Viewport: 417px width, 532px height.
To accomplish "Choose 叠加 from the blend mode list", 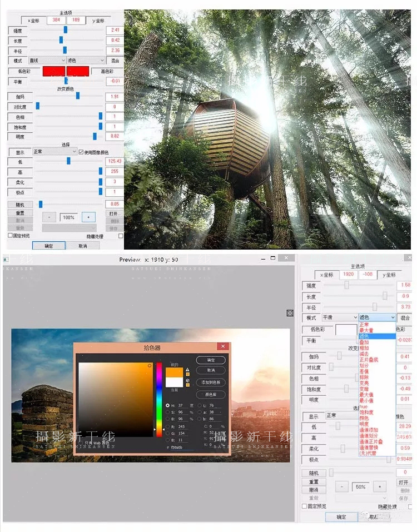I will (x=364, y=342).
